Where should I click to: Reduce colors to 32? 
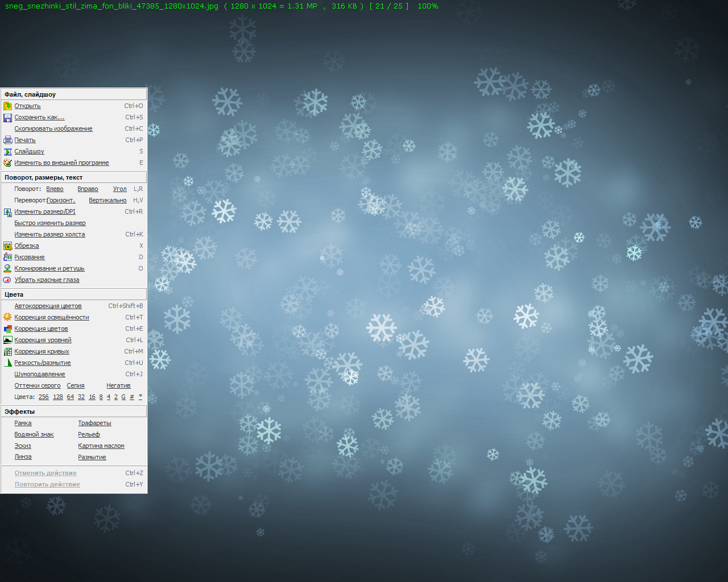point(81,397)
